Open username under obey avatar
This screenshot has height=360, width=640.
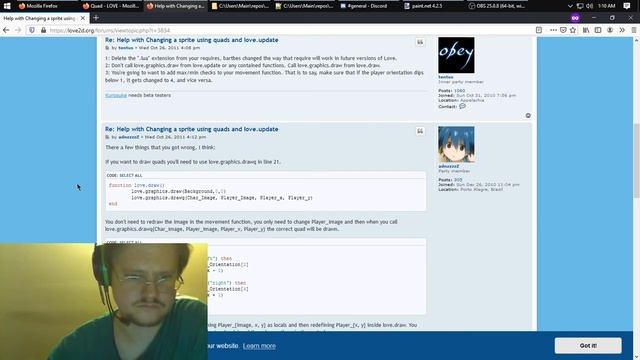tap(446, 77)
